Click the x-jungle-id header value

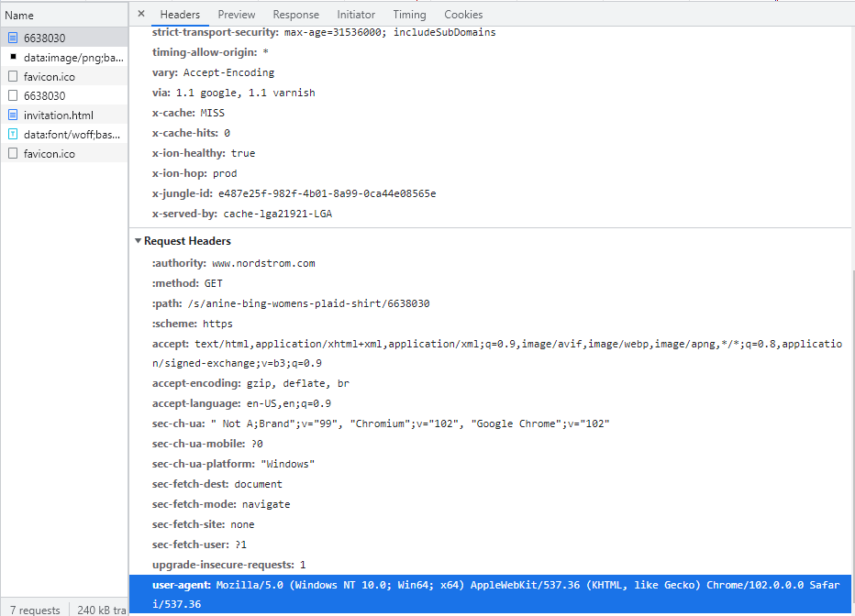(328, 193)
